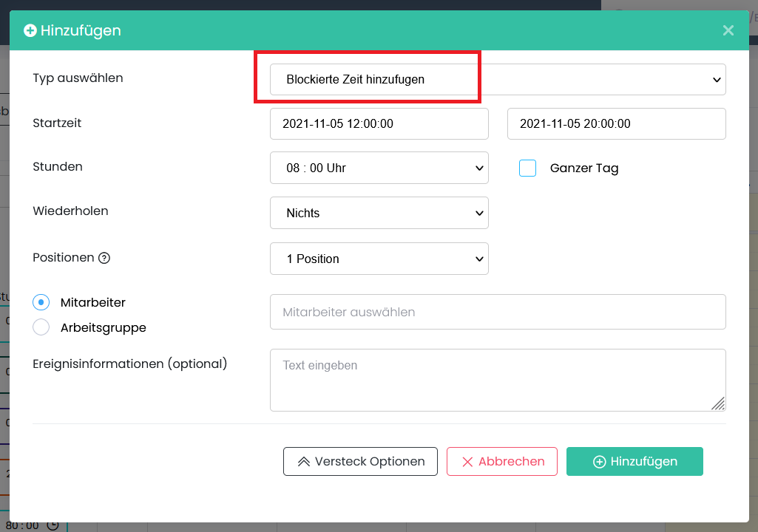
Task: Open the Wiederholen dropdown set to Nichts
Action: point(379,213)
